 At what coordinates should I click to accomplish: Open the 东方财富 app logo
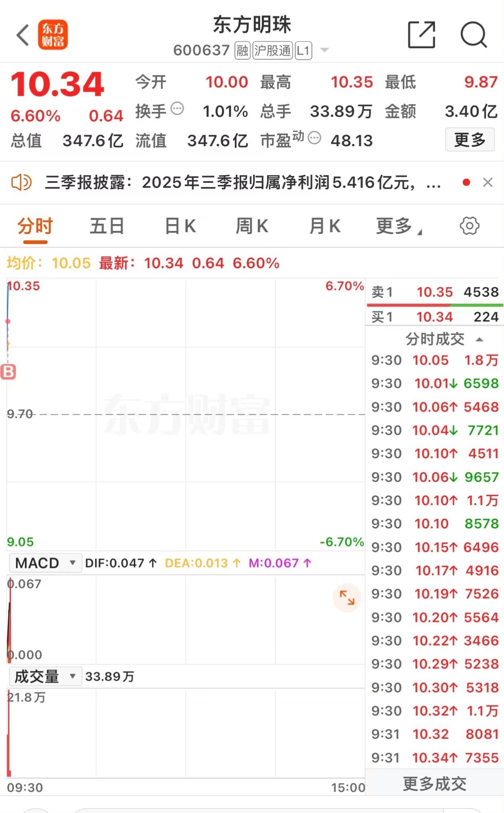point(53,35)
